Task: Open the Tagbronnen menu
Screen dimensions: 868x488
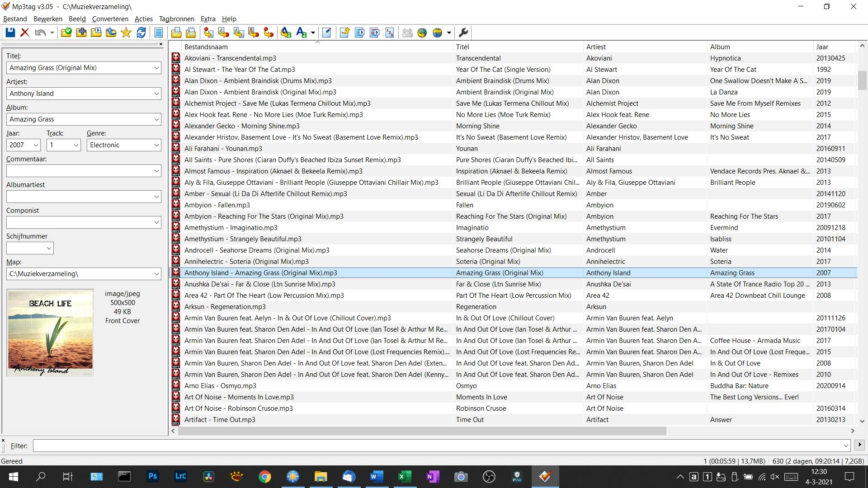Action: [x=176, y=19]
